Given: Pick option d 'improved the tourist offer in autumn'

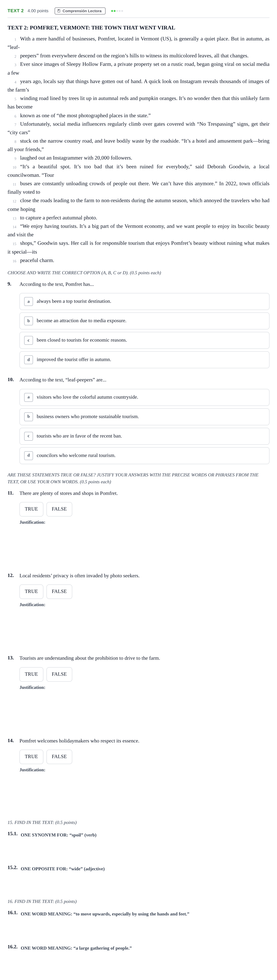Looking at the screenshot, I should [144, 359].
